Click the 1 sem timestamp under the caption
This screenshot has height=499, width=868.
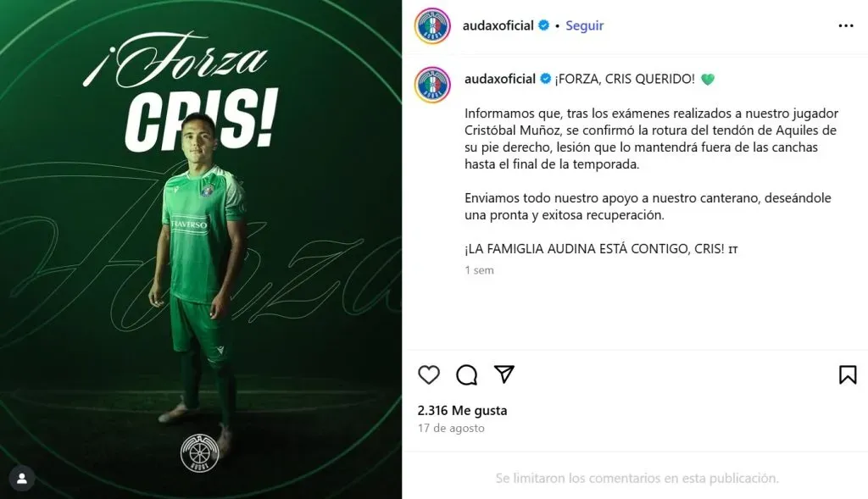click(480, 270)
